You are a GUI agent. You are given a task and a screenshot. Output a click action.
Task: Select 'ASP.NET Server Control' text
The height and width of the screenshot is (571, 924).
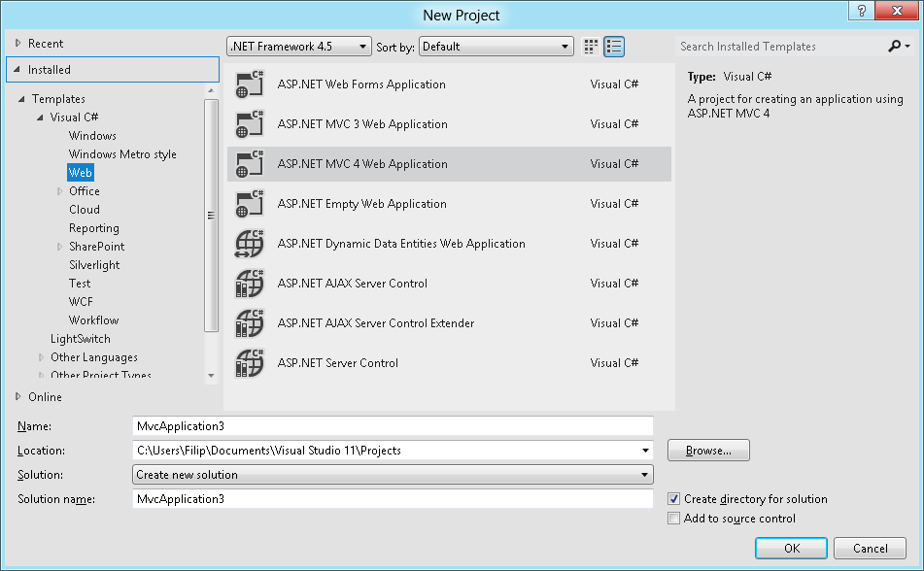pyautogui.click(x=338, y=363)
